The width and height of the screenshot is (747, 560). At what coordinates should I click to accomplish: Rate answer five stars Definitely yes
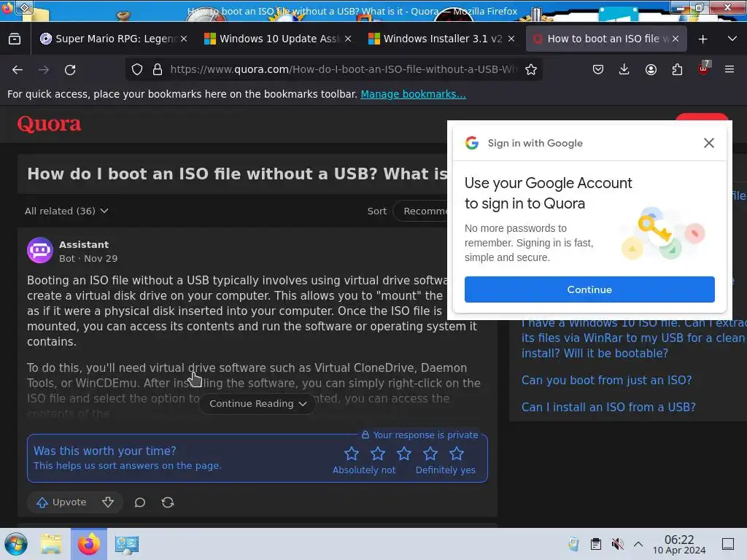(x=457, y=454)
